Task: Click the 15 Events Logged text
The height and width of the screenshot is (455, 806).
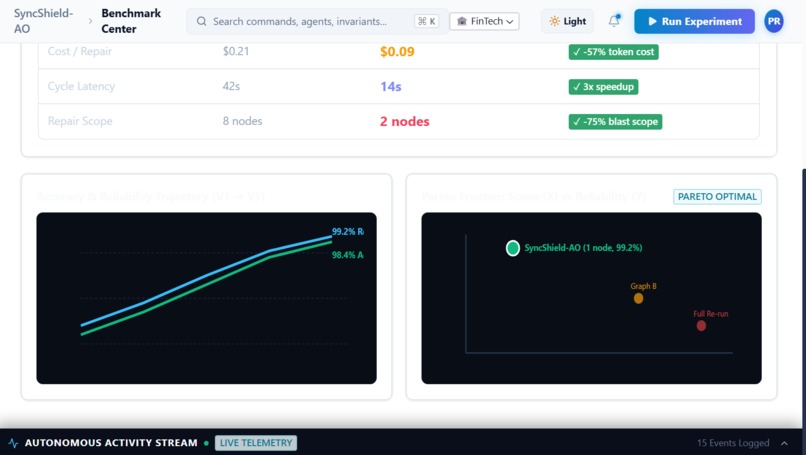Action: tap(733, 443)
